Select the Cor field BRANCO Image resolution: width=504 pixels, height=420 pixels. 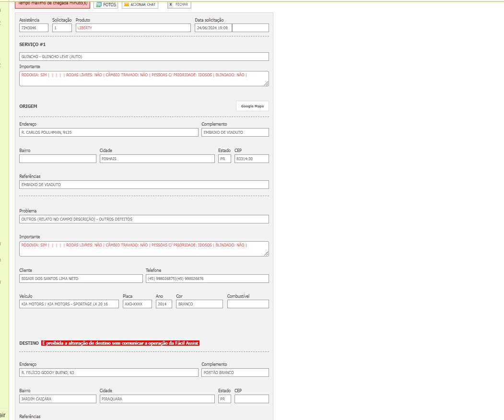199,304
